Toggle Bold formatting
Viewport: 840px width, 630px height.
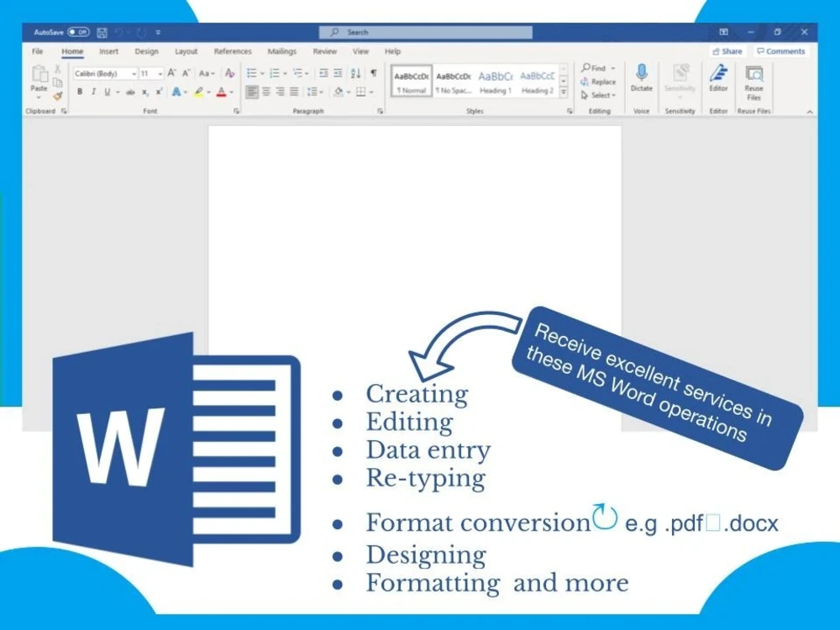click(x=79, y=92)
